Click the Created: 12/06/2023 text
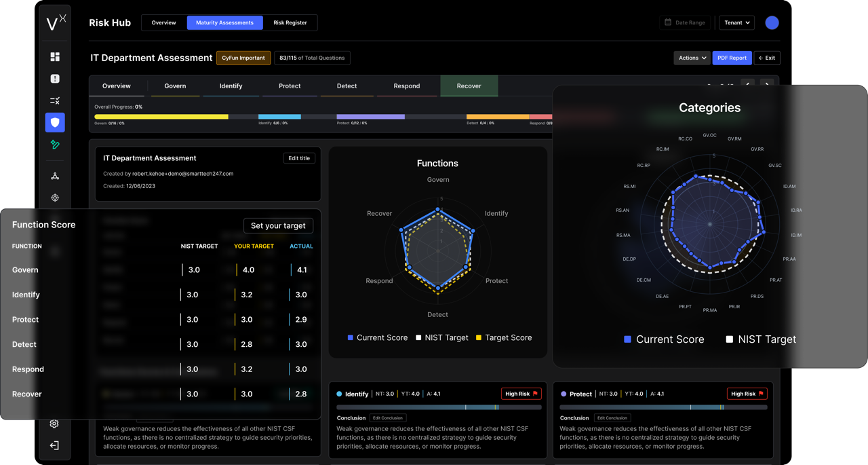 [129, 186]
